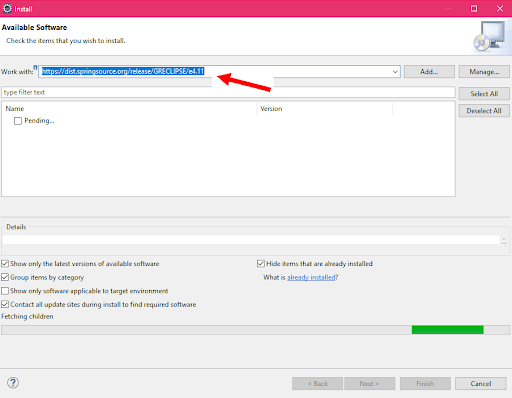
Task: Open the already installed link
Action: (x=311, y=277)
